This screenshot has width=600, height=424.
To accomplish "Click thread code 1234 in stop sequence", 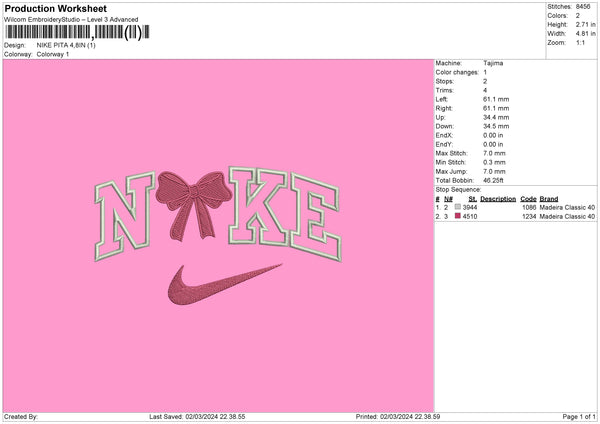I will point(529,217).
